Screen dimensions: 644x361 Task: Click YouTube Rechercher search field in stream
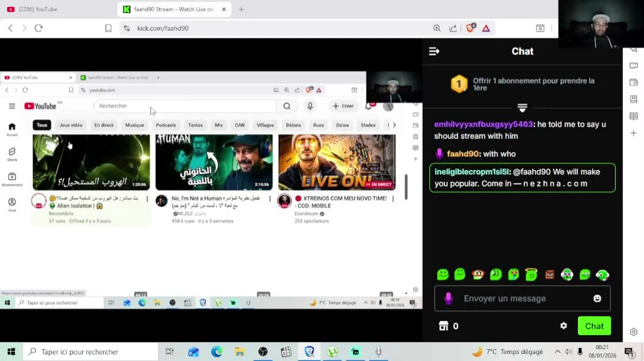pos(185,106)
